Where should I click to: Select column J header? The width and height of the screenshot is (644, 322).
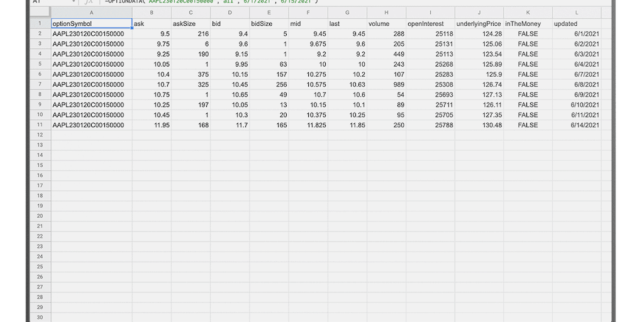(x=479, y=13)
